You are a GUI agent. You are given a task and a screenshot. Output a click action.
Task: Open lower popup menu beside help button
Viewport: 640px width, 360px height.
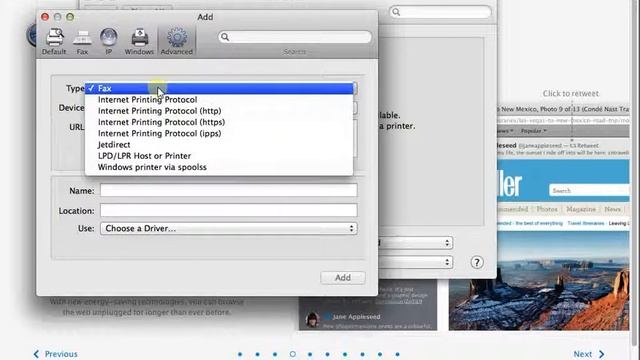click(x=416, y=262)
